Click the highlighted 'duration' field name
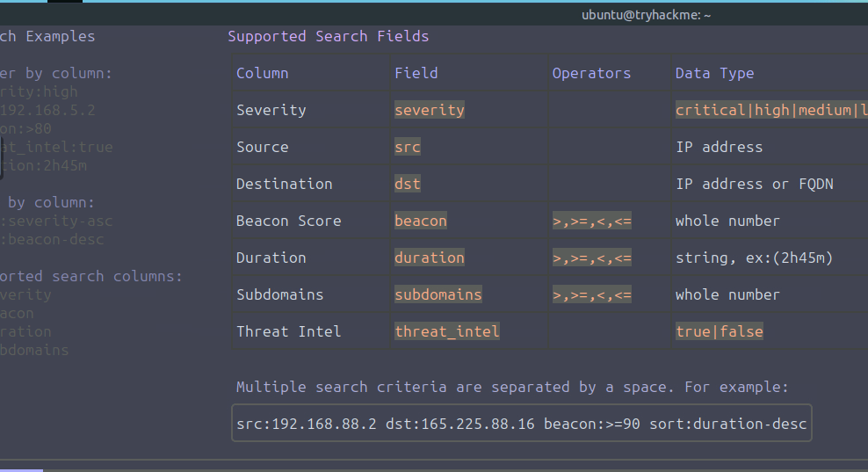 [430, 258]
